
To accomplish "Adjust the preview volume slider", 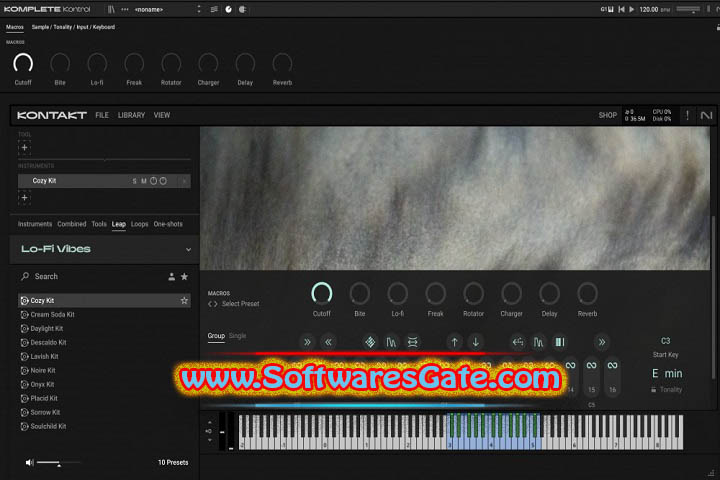I will click(58, 463).
